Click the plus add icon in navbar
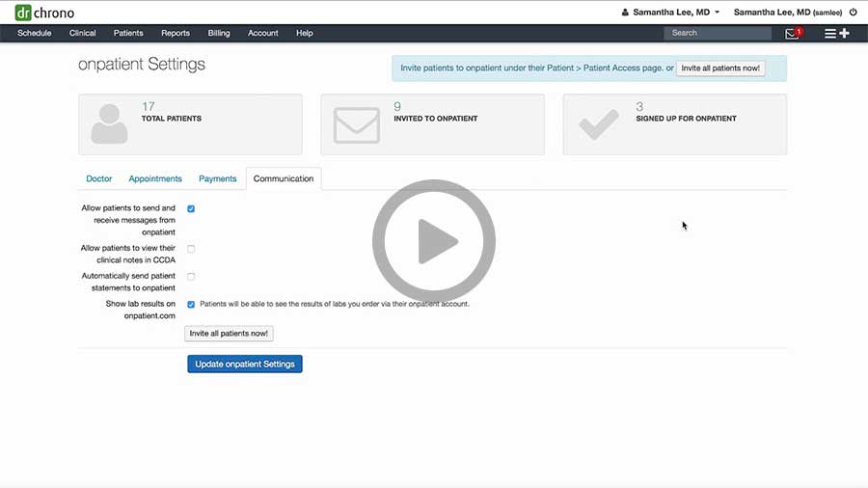868x488 pixels. 844,33
